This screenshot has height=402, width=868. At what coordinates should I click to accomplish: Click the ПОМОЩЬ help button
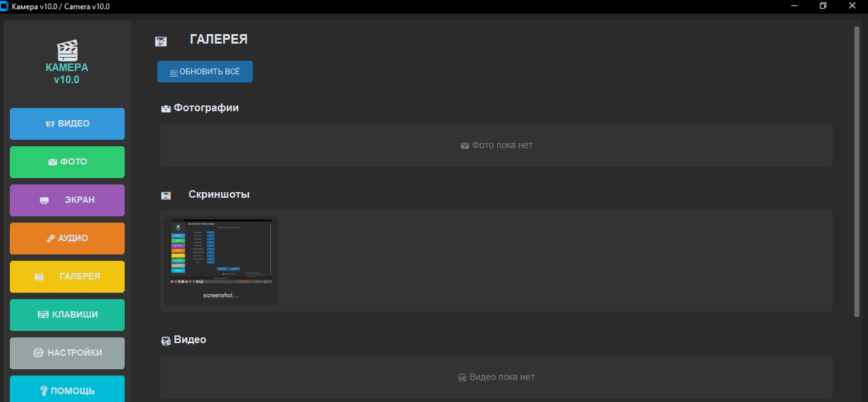67,390
